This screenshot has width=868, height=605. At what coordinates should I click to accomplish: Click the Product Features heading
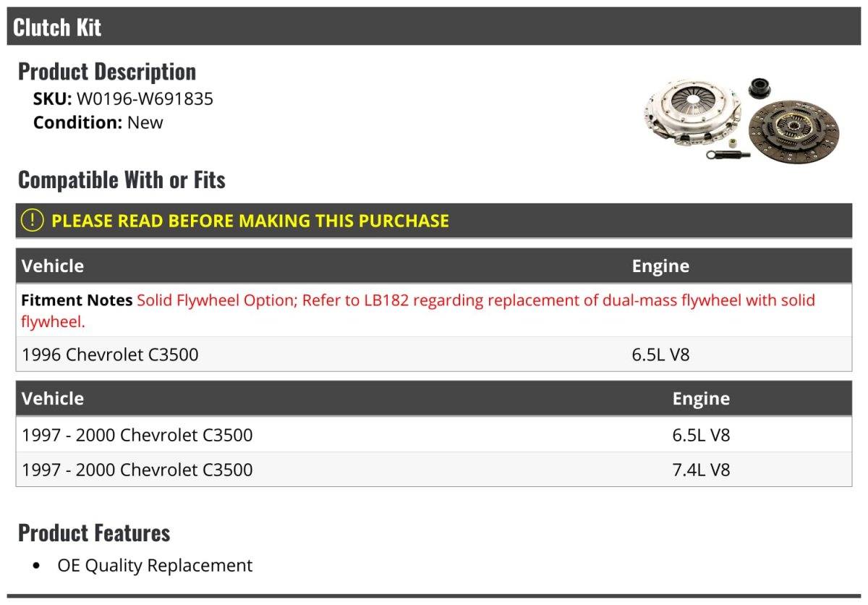(x=94, y=533)
